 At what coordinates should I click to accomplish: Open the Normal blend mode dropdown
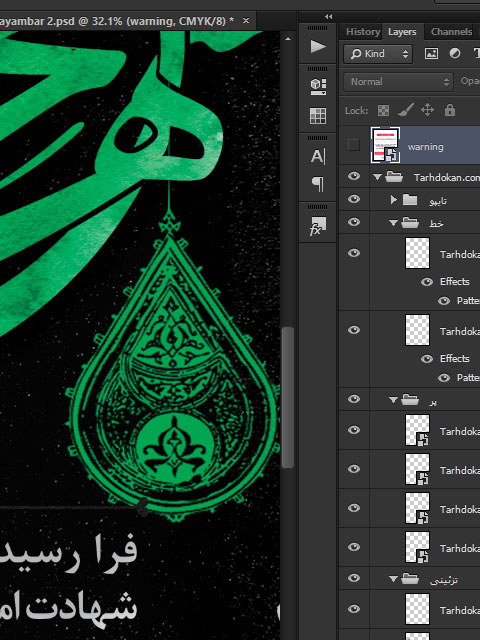pos(398,82)
